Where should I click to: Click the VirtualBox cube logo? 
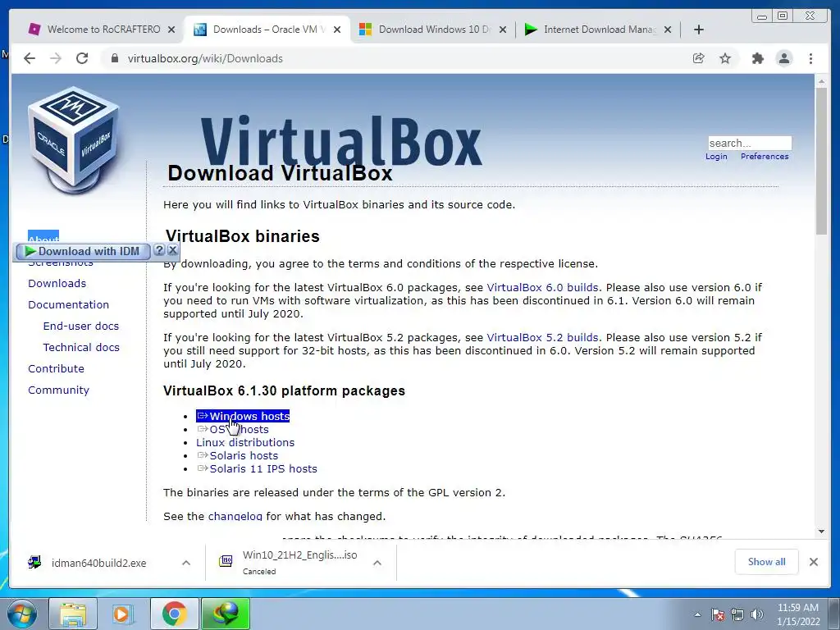click(73, 139)
